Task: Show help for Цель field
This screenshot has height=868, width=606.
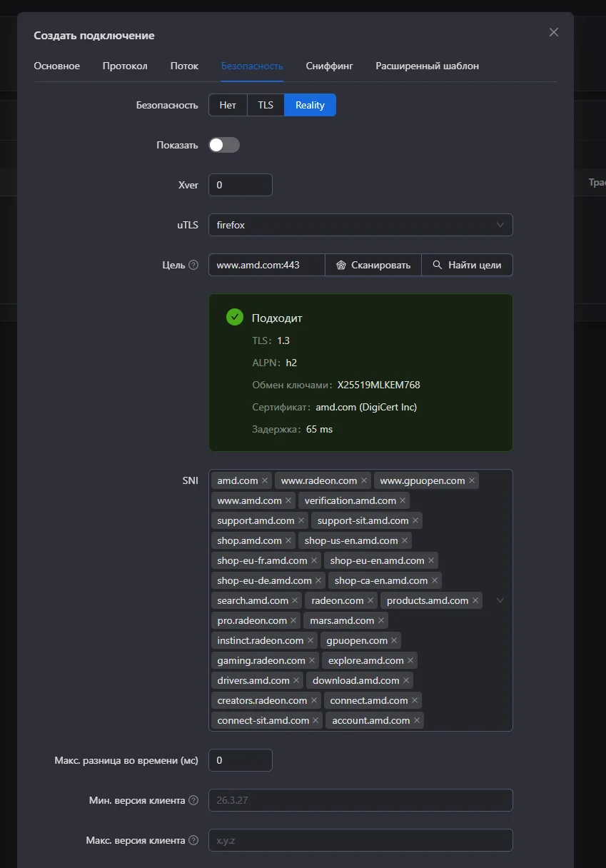Action: tap(193, 265)
